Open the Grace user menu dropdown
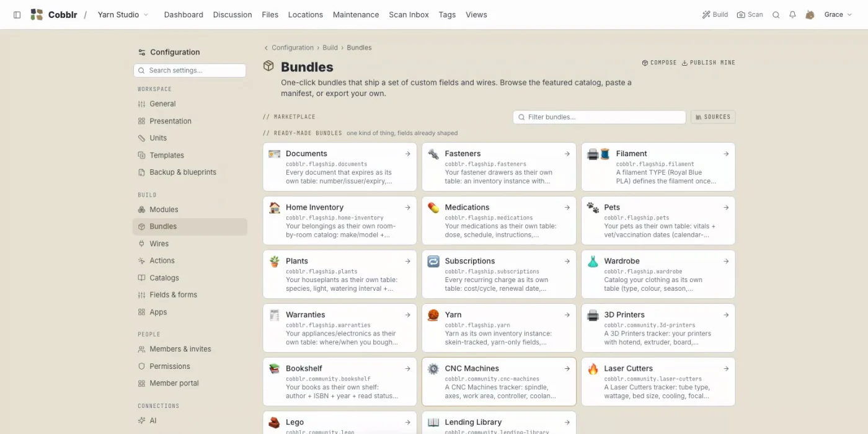This screenshot has height=434, width=868. tap(837, 15)
